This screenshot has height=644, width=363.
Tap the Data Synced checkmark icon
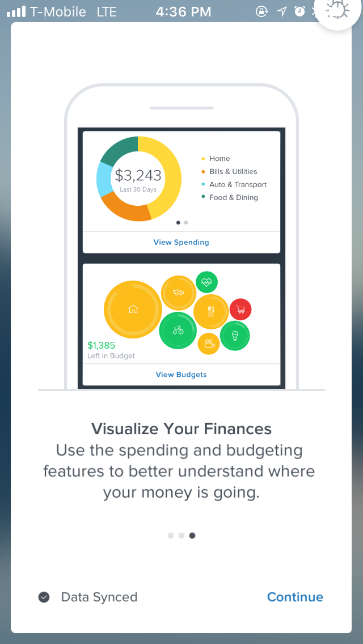[x=44, y=597]
